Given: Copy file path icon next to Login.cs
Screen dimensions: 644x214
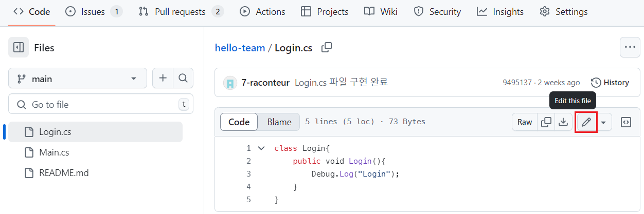Looking at the screenshot, I should click(x=327, y=48).
